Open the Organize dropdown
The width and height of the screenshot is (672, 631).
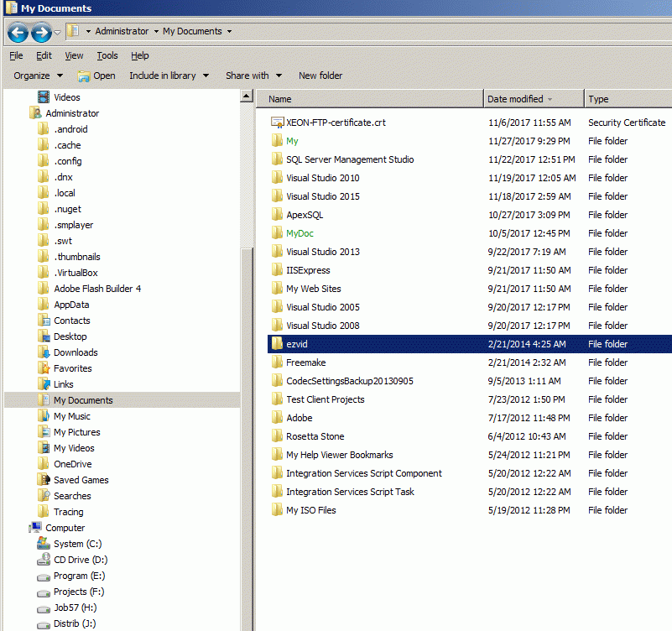coord(38,76)
